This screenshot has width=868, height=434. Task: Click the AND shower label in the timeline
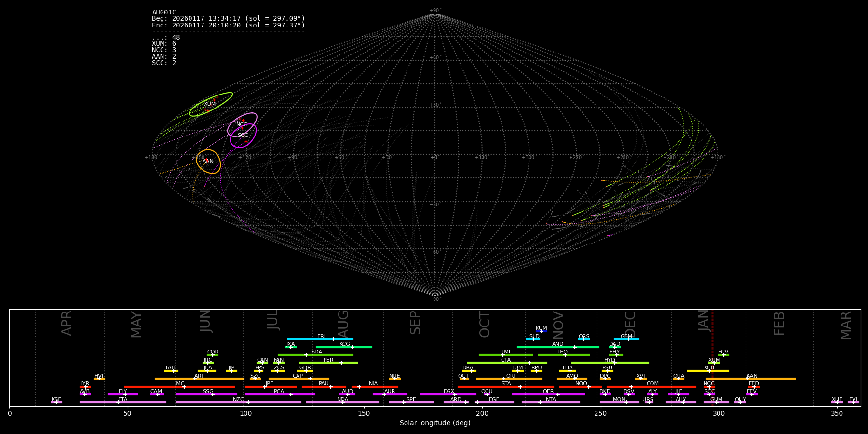[558, 344]
